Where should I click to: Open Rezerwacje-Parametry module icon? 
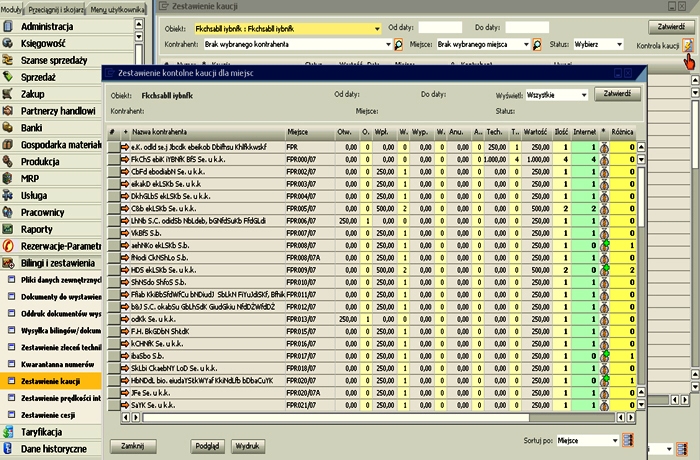pyautogui.click(x=8, y=246)
